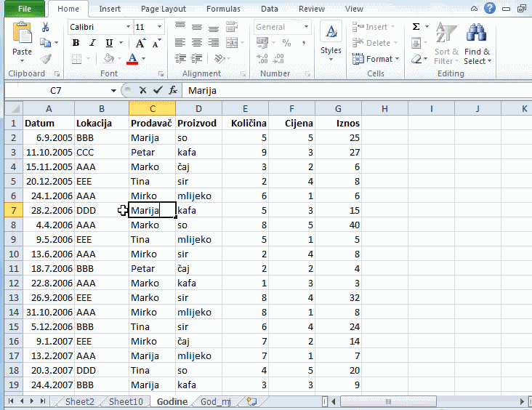Click the AutoSum sigma icon
The image size is (532, 410).
click(416, 27)
